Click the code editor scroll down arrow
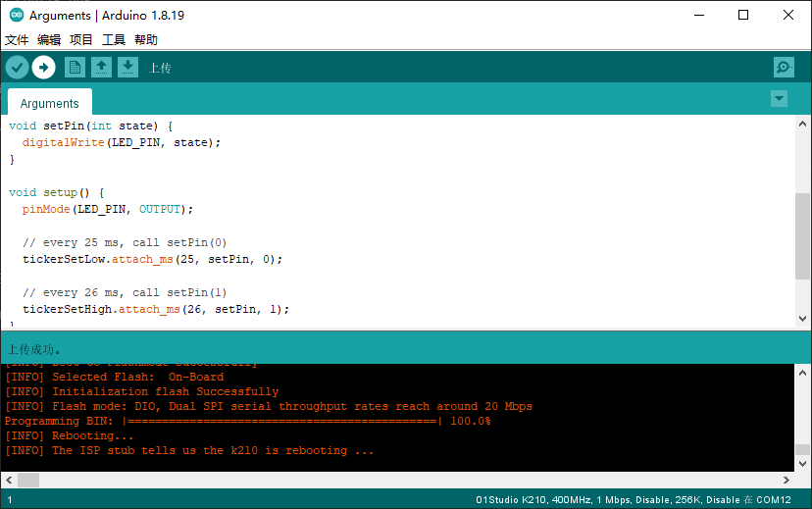Image resolution: width=812 pixels, height=509 pixels. point(802,319)
